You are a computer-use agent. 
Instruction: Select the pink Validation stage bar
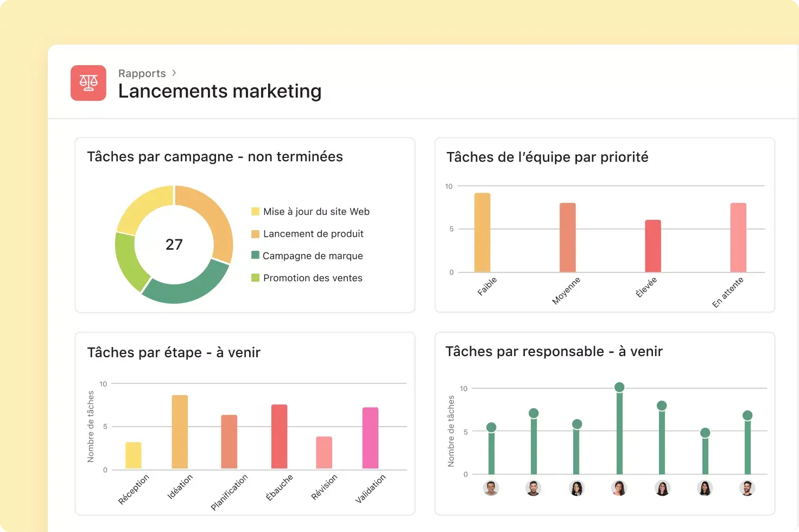(x=370, y=438)
